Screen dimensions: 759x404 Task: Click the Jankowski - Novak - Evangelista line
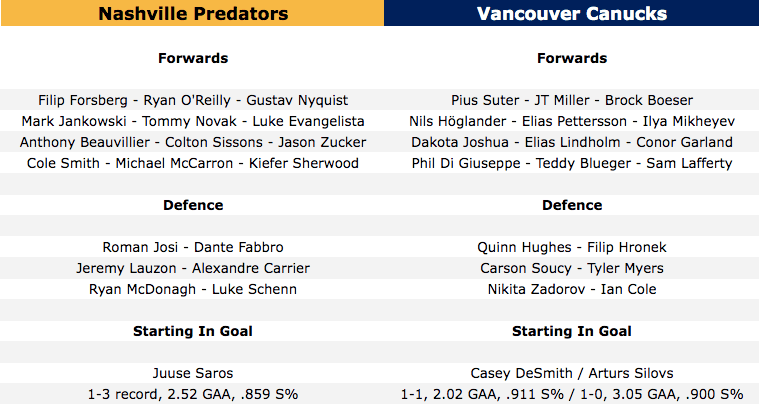193,121
